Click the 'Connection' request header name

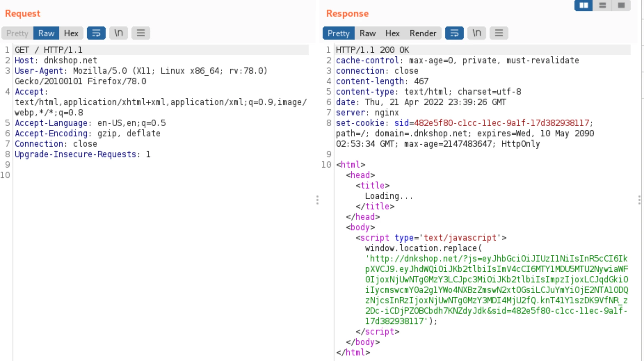pos(39,144)
